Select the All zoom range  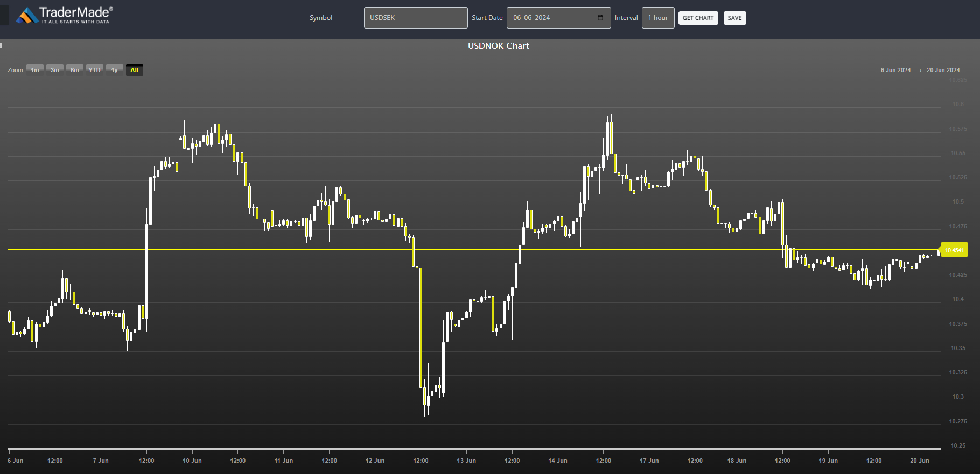tap(135, 70)
